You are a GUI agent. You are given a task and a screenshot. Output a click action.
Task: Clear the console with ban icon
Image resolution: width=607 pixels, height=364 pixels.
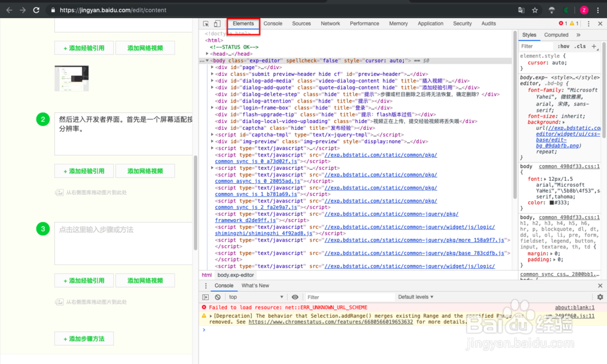pos(217,297)
